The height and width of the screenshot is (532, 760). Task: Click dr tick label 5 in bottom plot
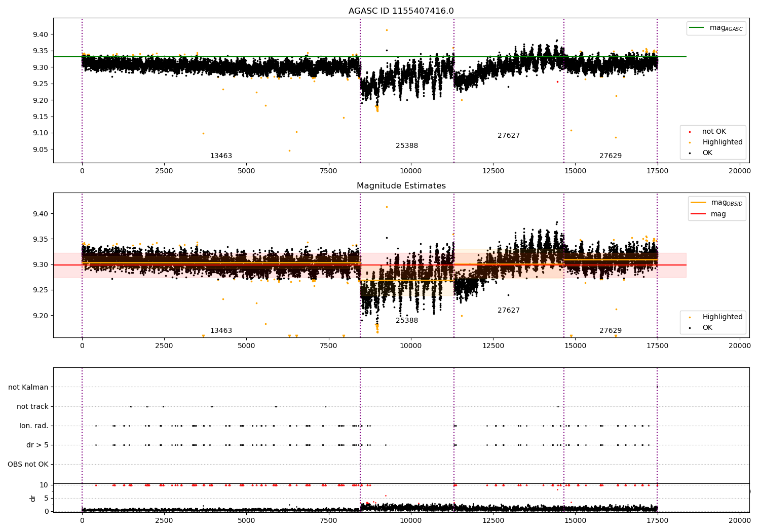pos(47,498)
